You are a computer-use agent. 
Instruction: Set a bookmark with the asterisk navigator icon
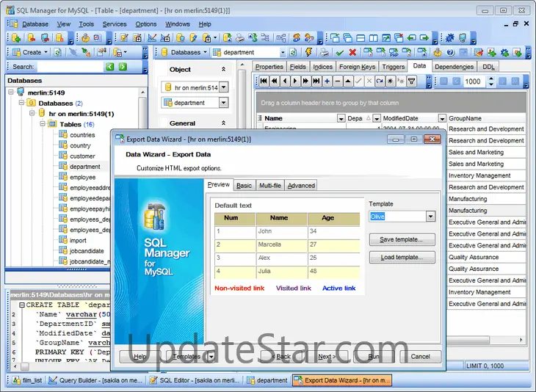[391, 81]
